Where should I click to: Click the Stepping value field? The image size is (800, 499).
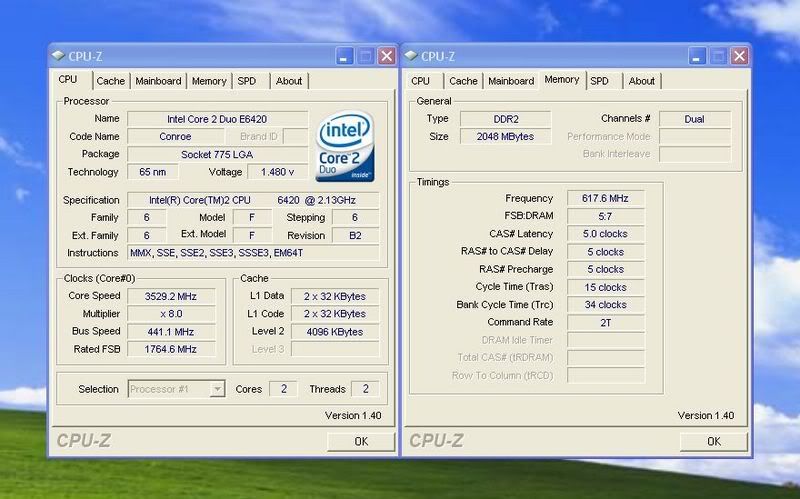356,217
